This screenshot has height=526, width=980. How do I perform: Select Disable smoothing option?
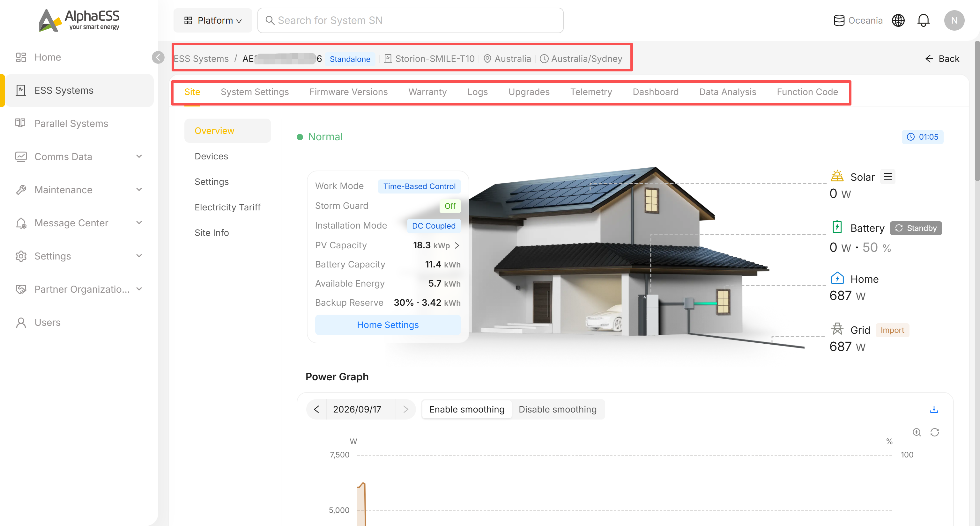(557, 409)
